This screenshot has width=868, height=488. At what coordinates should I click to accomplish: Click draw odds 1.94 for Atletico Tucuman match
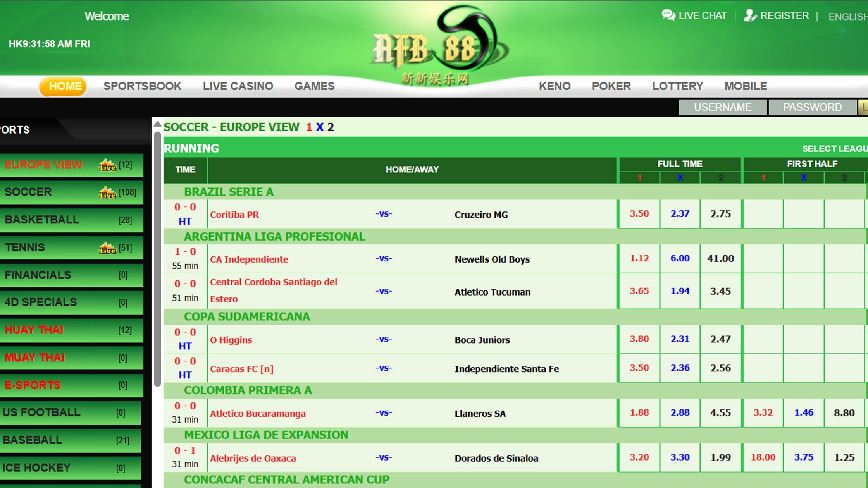click(x=680, y=291)
